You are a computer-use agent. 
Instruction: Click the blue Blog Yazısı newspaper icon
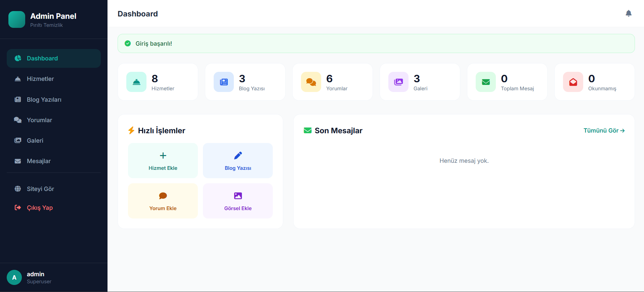click(224, 82)
